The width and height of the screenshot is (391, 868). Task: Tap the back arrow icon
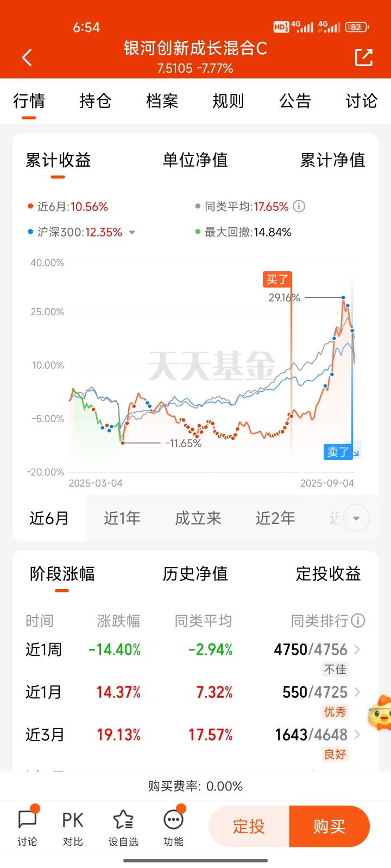(x=27, y=58)
